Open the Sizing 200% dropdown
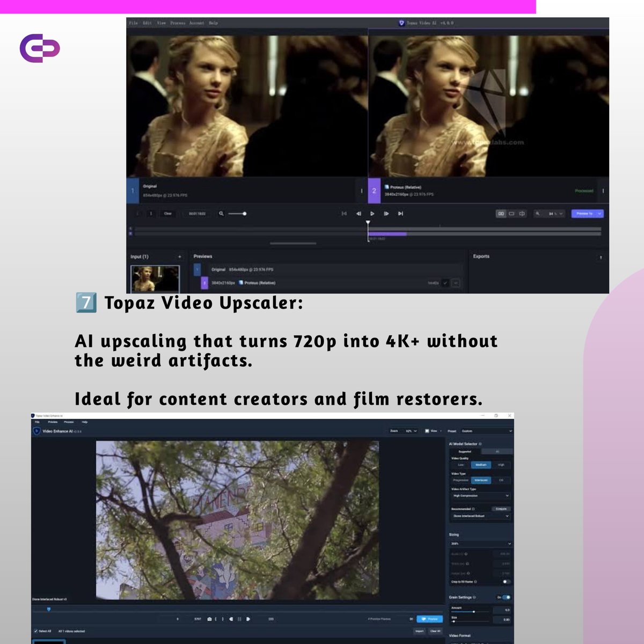The image size is (644, 644). tap(481, 544)
